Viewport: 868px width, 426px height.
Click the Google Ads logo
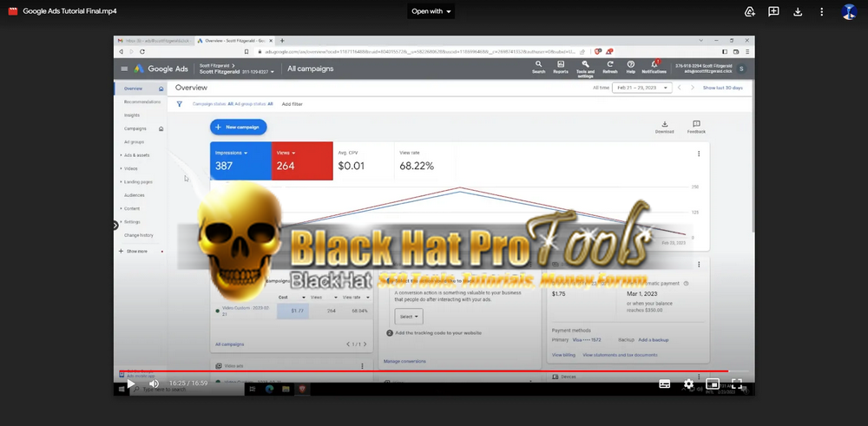pyautogui.click(x=161, y=69)
